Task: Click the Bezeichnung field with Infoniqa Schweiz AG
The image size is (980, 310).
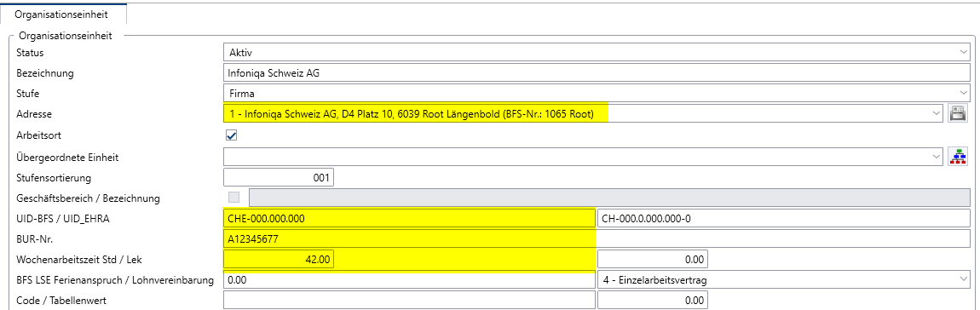Action: pos(597,73)
